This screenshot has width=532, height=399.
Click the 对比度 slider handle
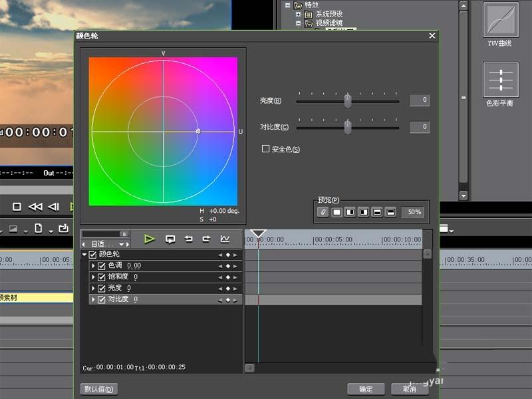(x=347, y=127)
